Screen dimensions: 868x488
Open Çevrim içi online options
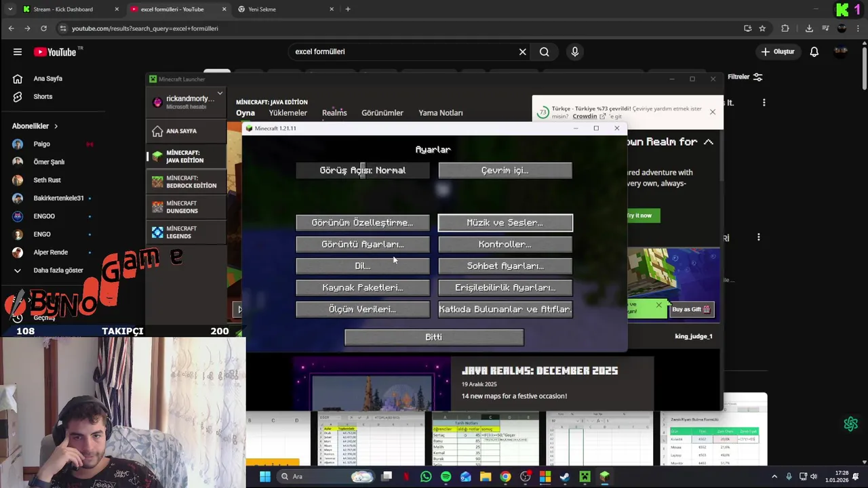point(505,170)
